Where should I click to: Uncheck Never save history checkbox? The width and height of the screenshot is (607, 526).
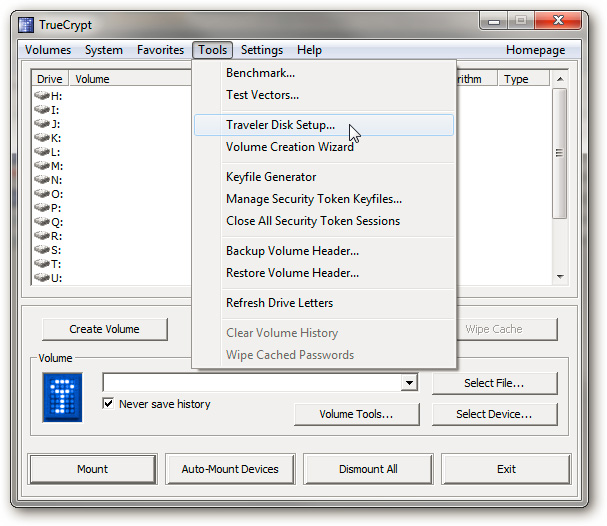tap(108, 404)
